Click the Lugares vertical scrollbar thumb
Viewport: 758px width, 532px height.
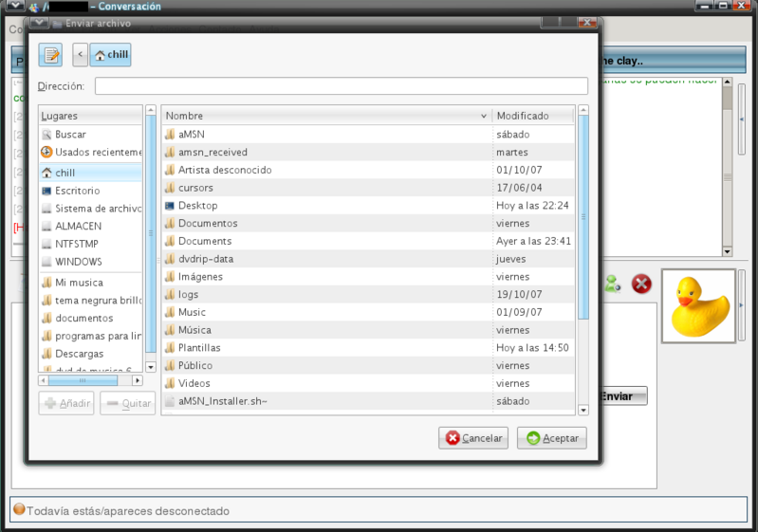point(151,234)
